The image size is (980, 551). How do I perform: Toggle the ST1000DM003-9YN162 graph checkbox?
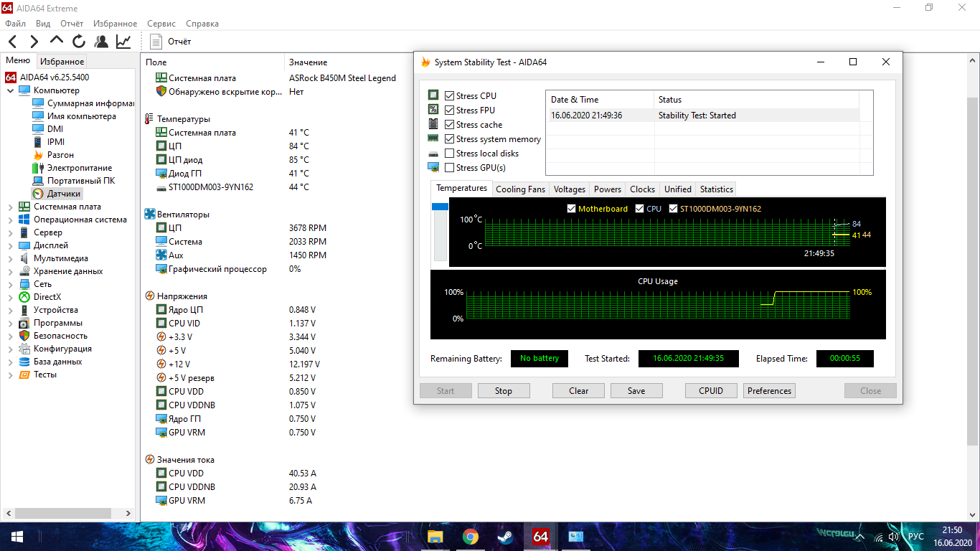tap(673, 209)
